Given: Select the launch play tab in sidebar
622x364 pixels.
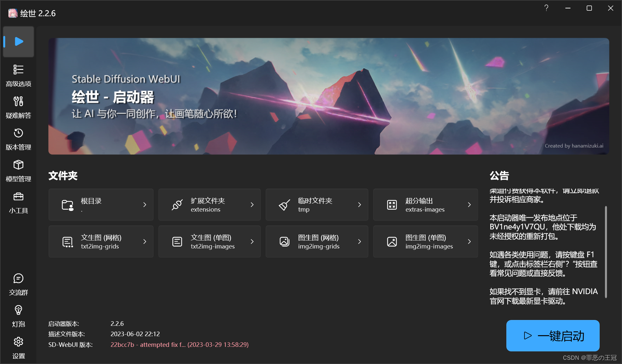Looking at the screenshot, I should [18, 42].
